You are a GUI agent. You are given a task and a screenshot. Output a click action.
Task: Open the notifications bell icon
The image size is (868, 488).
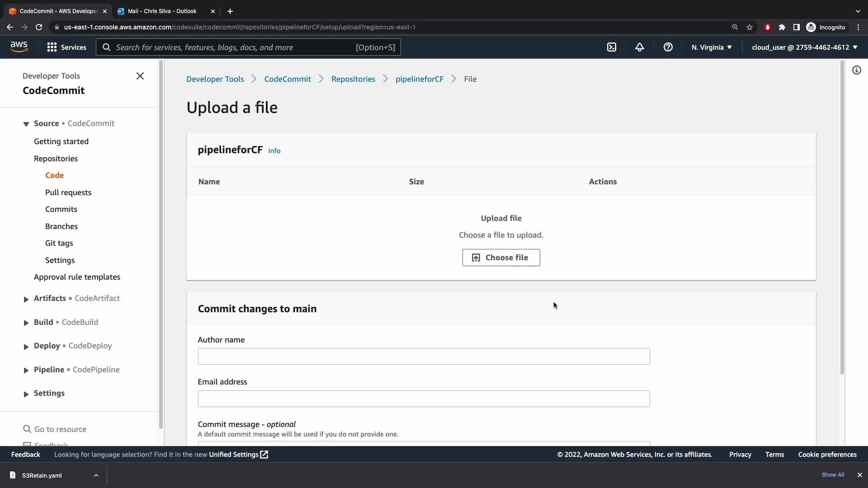pyautogui.click(x=639, y=47)
